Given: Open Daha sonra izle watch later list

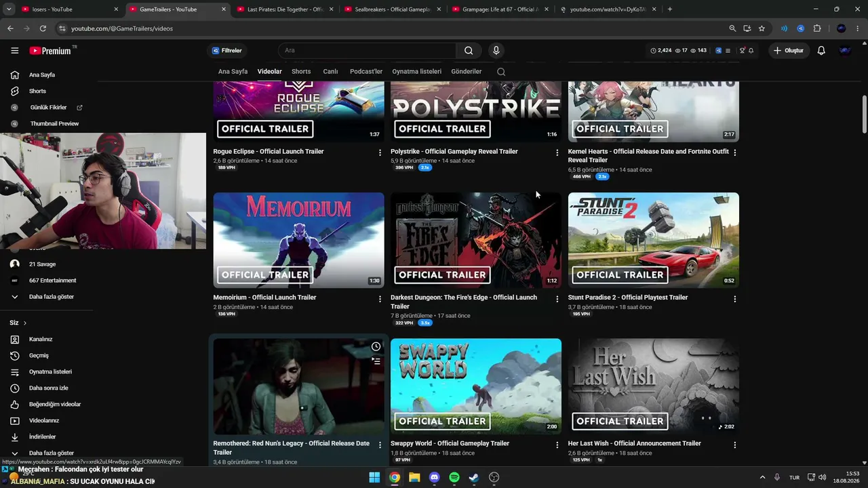Looking at the screenshot, I should tap(48, 388).
